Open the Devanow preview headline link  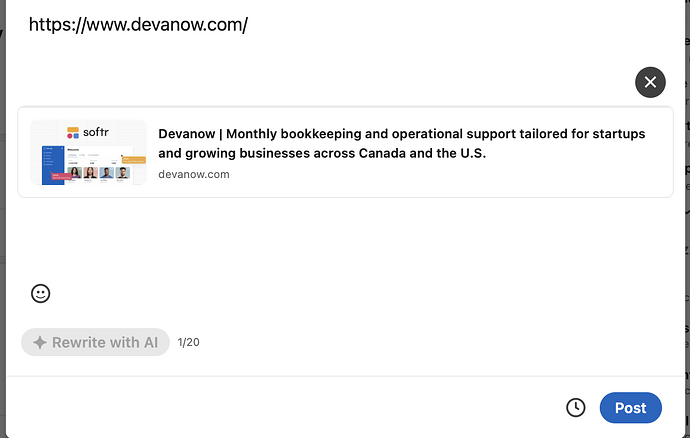tap(401, 144)
